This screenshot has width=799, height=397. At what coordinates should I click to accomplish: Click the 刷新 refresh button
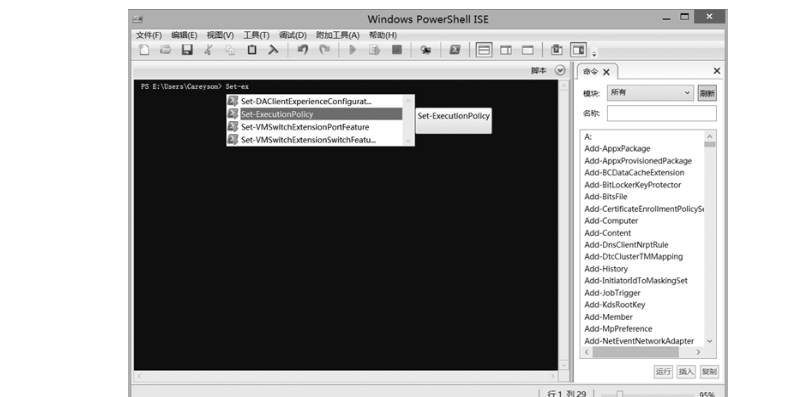pos(707,93)
